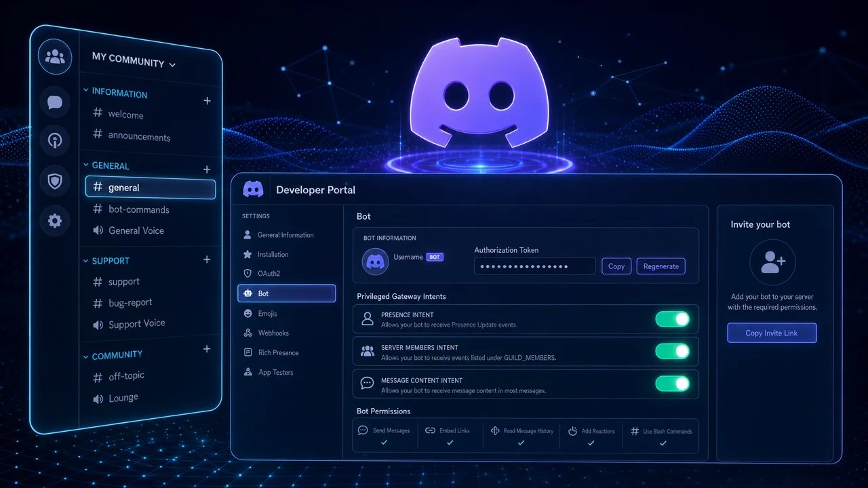The height and width of the screenshot is (488, 868).
Task: Click the masked Authorization Token field
Action: (x=535, y=266)
